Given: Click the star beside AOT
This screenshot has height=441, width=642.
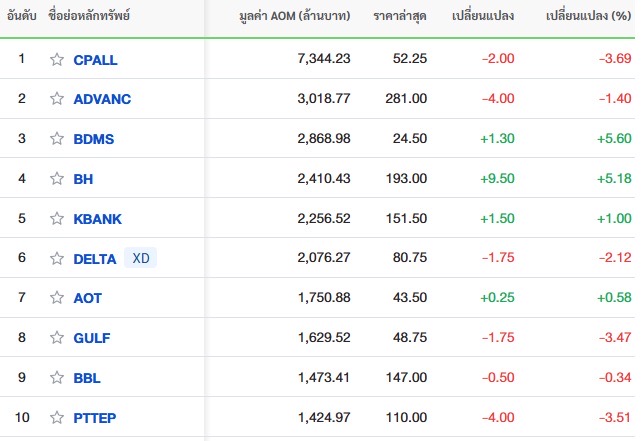Looking at the screenshot, I should click(x=57, y=298).
